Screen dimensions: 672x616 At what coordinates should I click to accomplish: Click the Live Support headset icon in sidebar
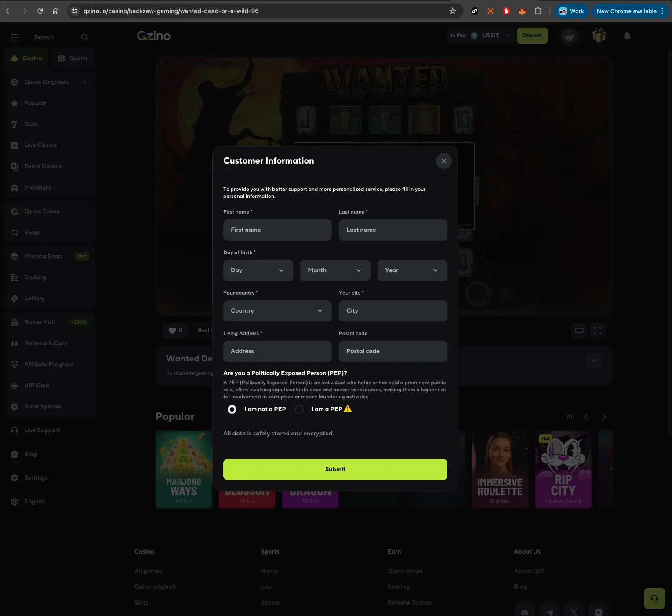coord(15,430)
